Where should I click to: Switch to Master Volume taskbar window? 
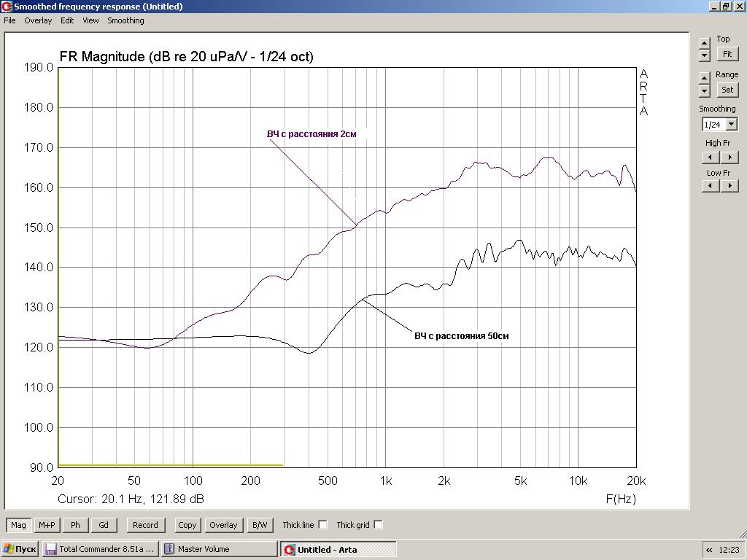[219, 549]
